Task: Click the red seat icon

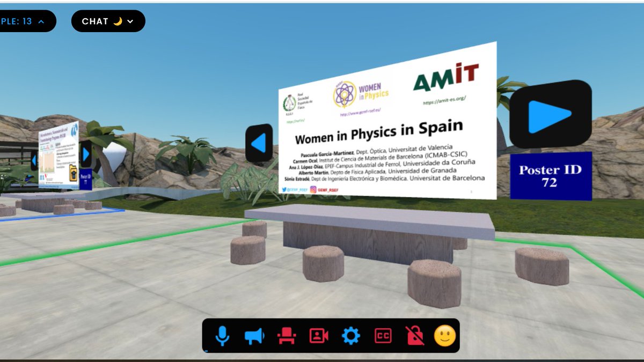Action: point(287,336)
